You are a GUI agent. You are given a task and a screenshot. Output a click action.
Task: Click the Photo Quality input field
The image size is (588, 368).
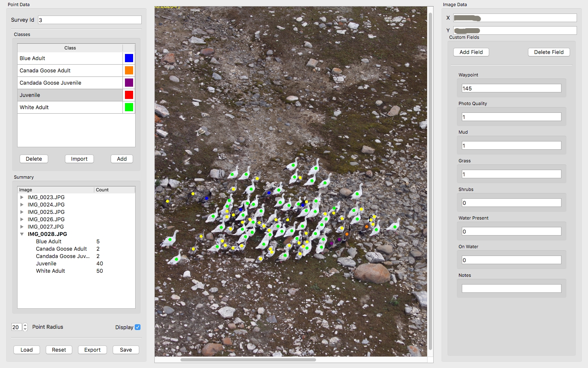512,117
